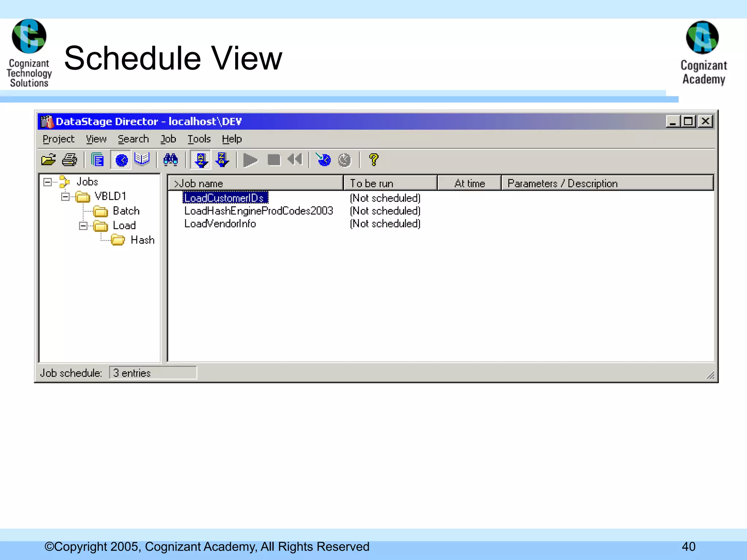Select the Hash folder in tree
The height and width of the screenshot is (560, 747).
pos(142,240)
